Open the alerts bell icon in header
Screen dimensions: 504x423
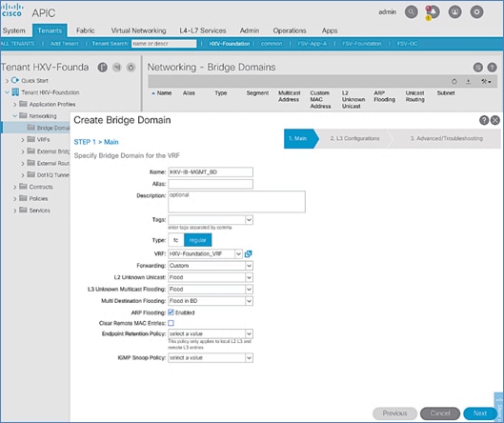(x=433, y=12)
